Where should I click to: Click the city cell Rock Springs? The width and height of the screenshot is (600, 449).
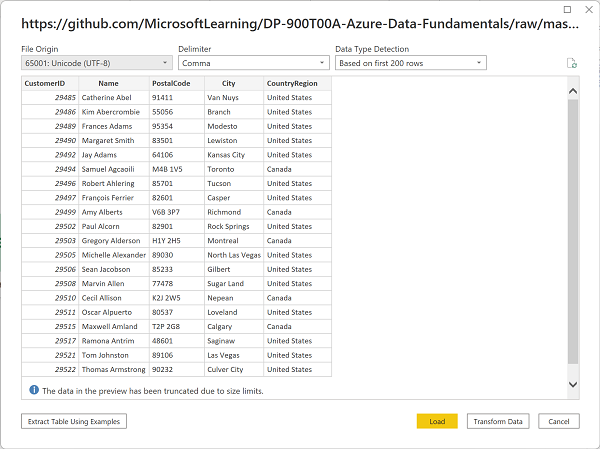[x=234, y=226]
